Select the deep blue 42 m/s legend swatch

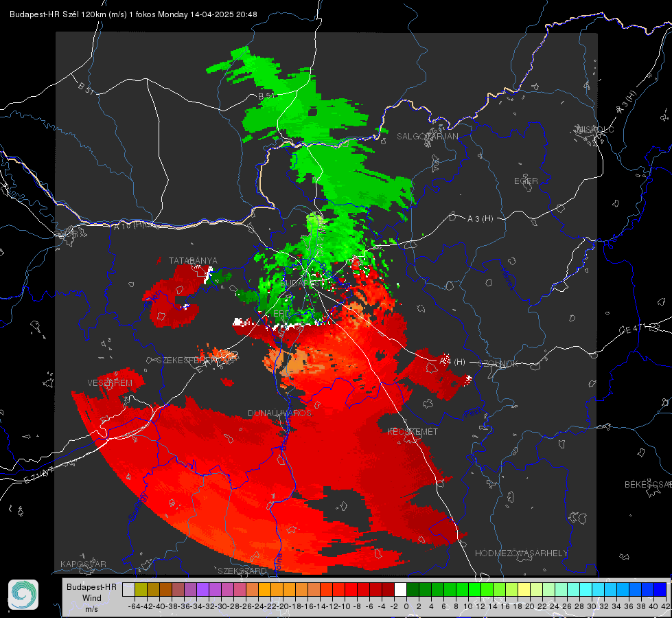660,589
